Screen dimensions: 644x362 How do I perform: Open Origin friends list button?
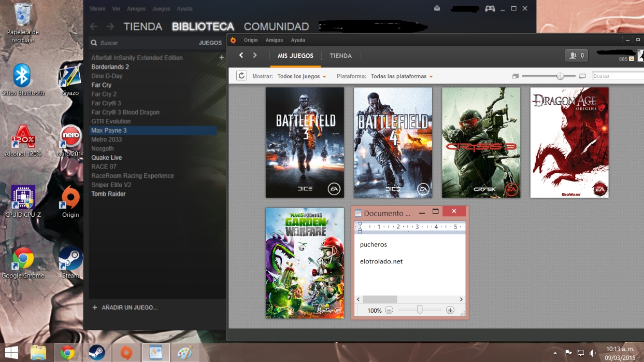(x=576, y=55)
